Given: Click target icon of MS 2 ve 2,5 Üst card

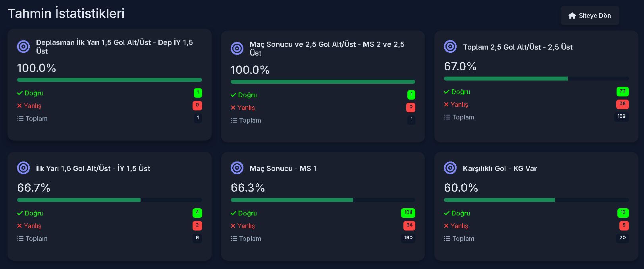Looking at the screenshot, I should 237,48.
